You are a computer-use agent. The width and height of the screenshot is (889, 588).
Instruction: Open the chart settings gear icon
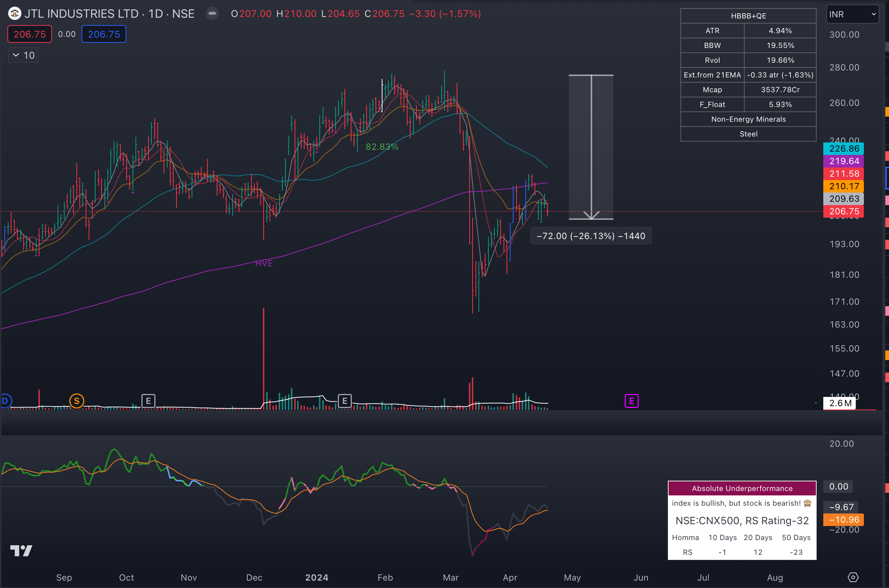(x=853, y=577)
